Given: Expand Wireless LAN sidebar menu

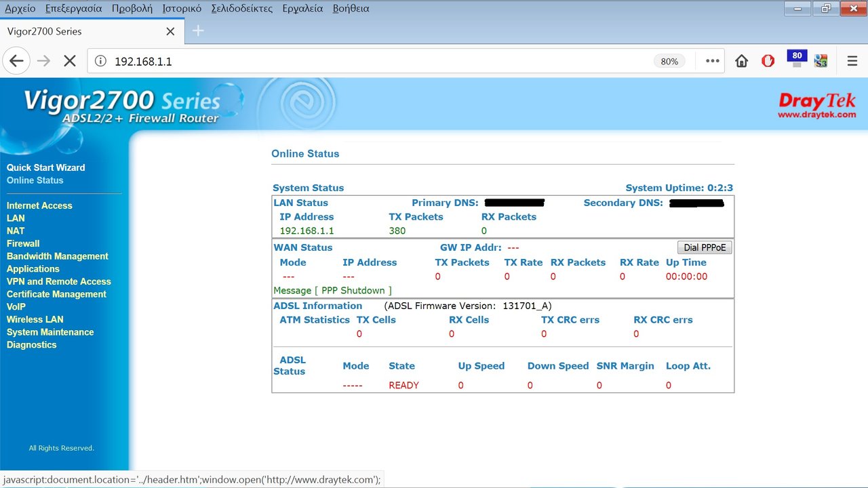Looking at the screenshot, I should tap(35, 319).
